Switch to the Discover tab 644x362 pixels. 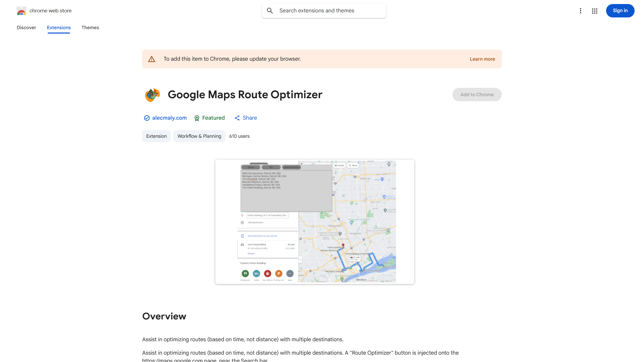(x=26, y=27)
